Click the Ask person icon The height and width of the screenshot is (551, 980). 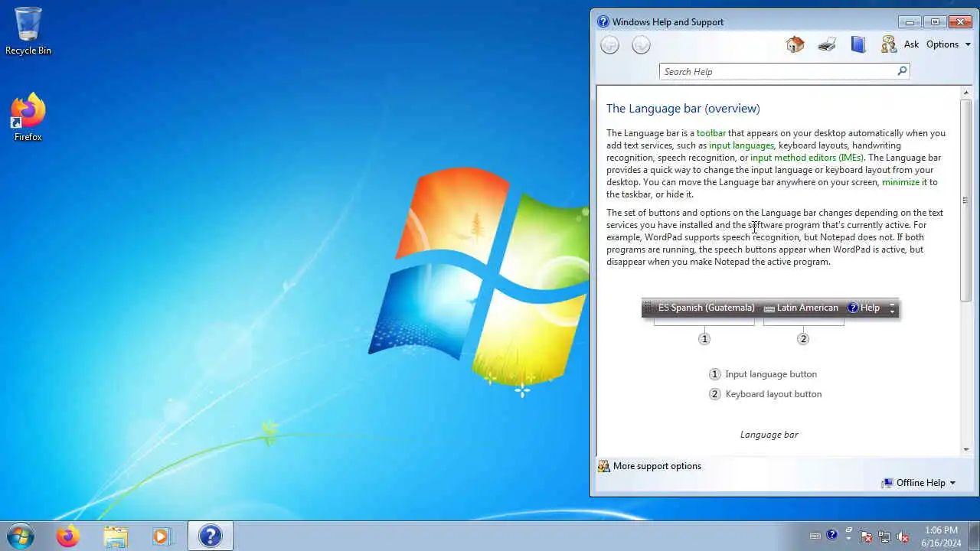click(x=889, y=44)
